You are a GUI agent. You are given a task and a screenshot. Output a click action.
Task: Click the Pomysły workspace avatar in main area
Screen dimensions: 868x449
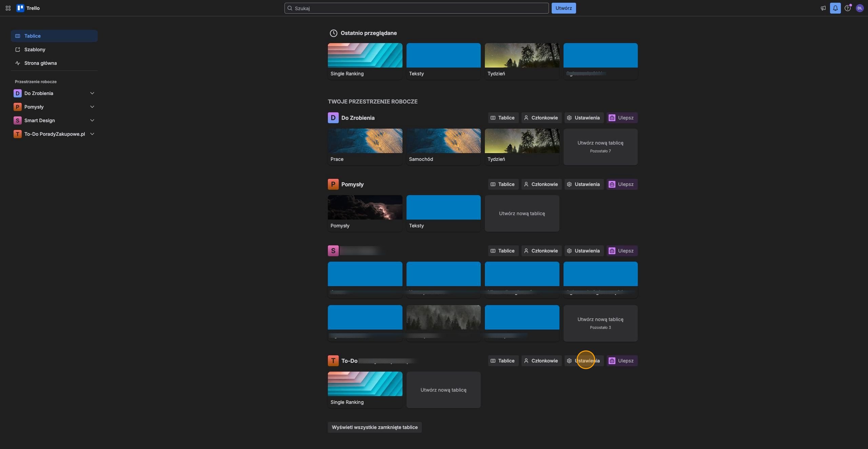(333, 184)
